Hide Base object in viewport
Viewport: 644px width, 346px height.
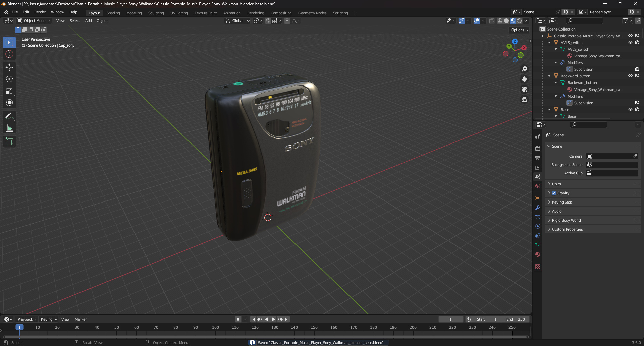(630, 109)
